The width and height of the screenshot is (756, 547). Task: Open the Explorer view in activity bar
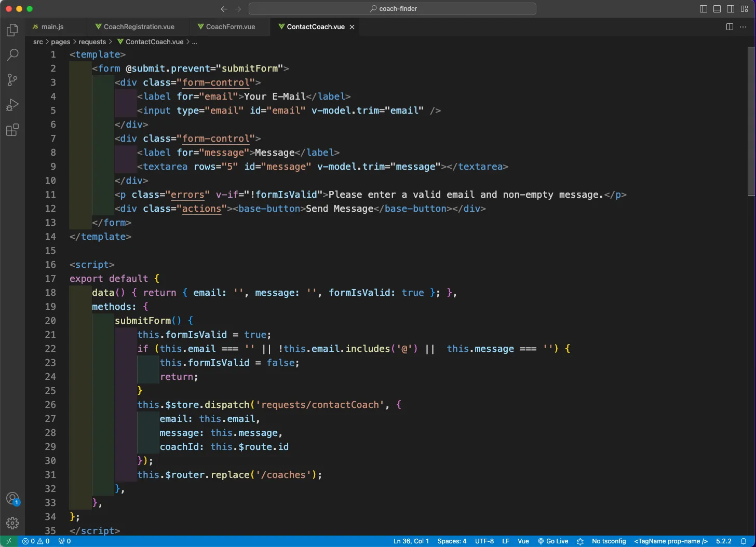pos(12,30)
